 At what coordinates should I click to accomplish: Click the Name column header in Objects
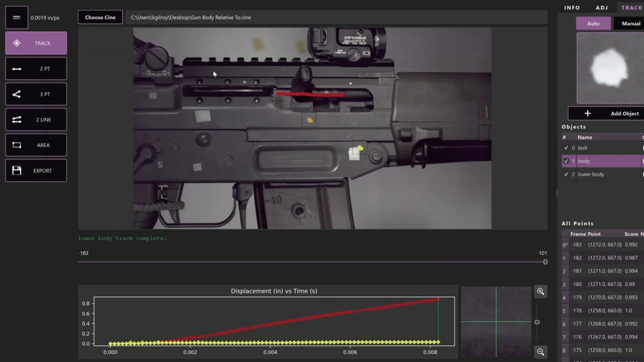click(585, 137)
